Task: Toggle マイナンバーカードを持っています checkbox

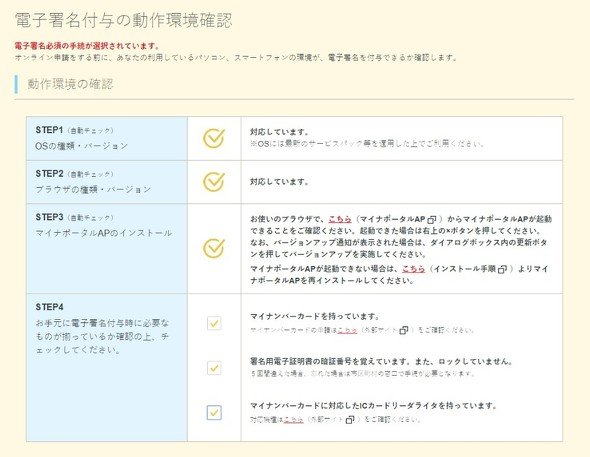Action: pyautogui.click(x=214, y=323)
